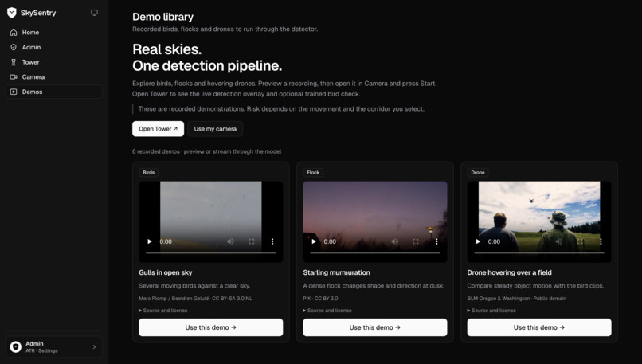The width and height of the screenshot is (642, 364).
Task: Click the Demo library heading
Action: point(163,17)
